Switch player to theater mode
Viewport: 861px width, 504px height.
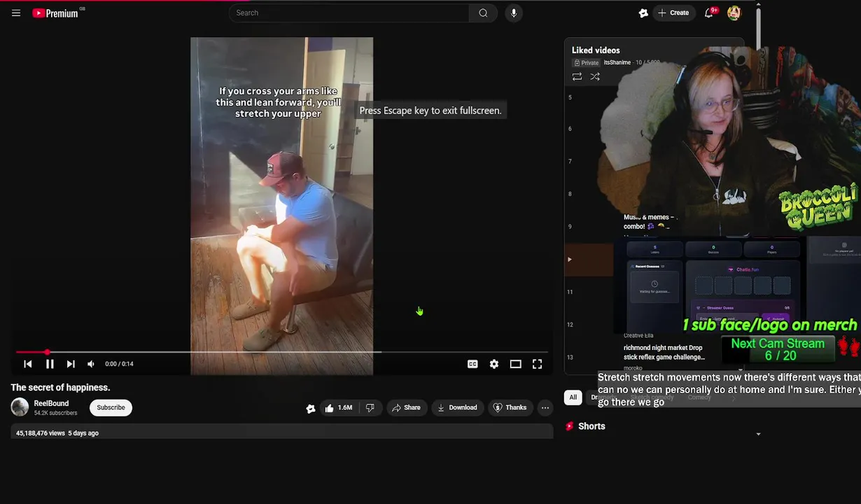(x=515, y=364)
